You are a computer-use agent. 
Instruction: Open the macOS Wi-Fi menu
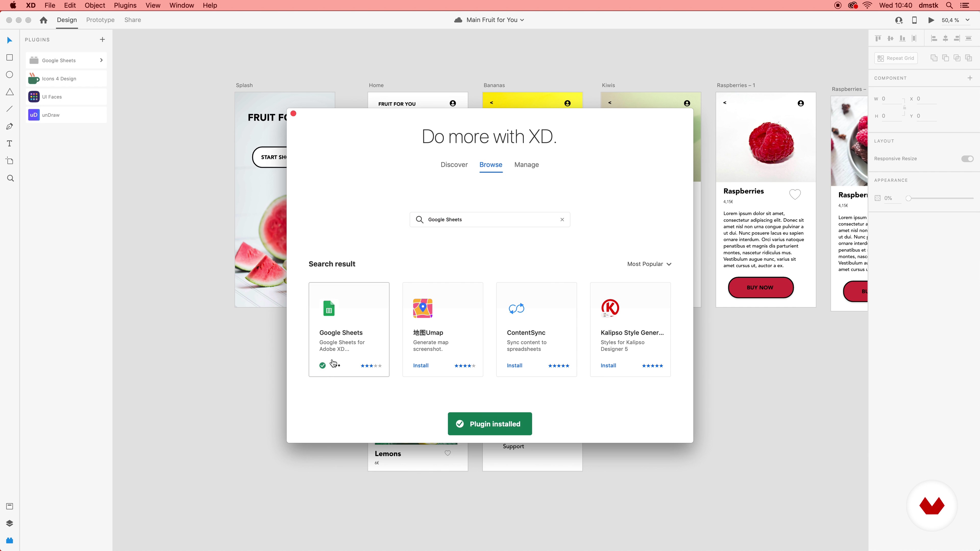867,5
